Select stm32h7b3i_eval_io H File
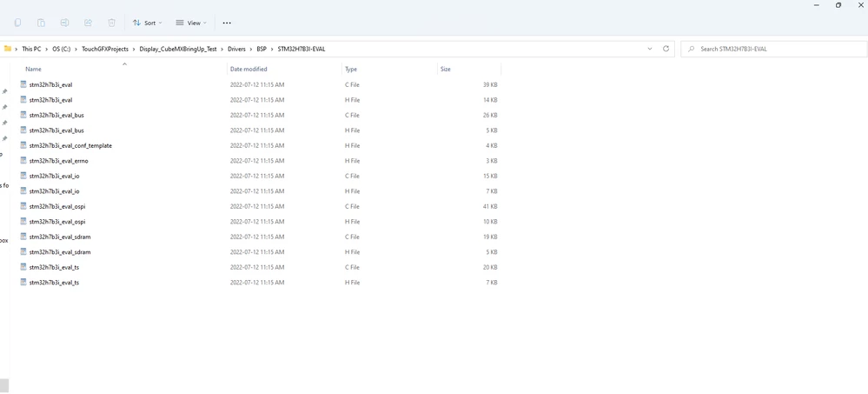868x394 pixels. click(260, 191)
